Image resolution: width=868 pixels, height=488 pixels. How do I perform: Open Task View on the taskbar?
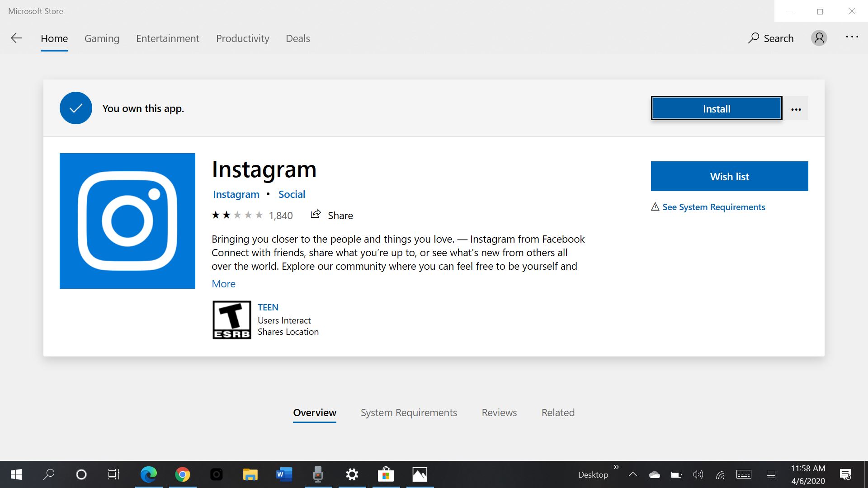pyautogui.click(x=114, y=474)
